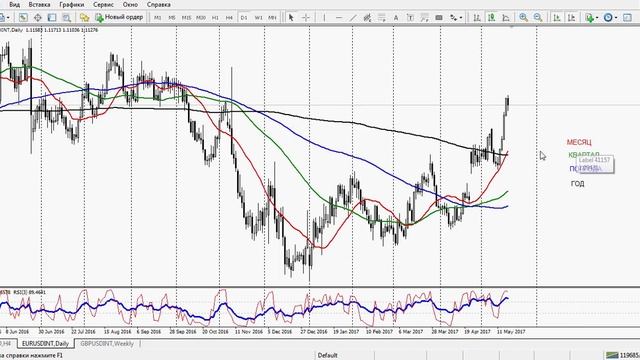The width and height of the screenshot is (640, 360).
Task: Set timeframe to M1
Action: [x=158, y=18]
